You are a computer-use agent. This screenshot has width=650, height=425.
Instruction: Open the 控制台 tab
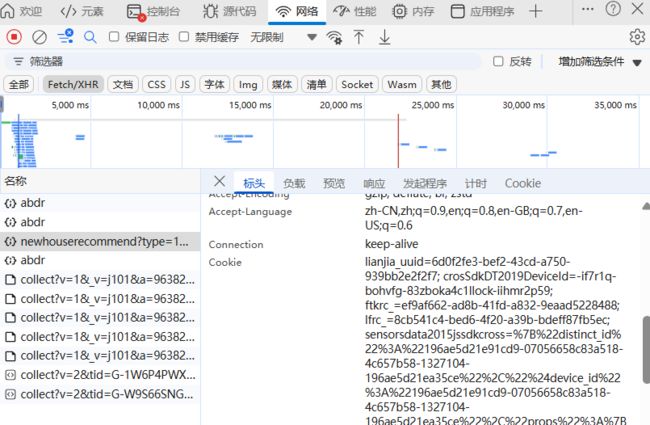coord(153,11)
